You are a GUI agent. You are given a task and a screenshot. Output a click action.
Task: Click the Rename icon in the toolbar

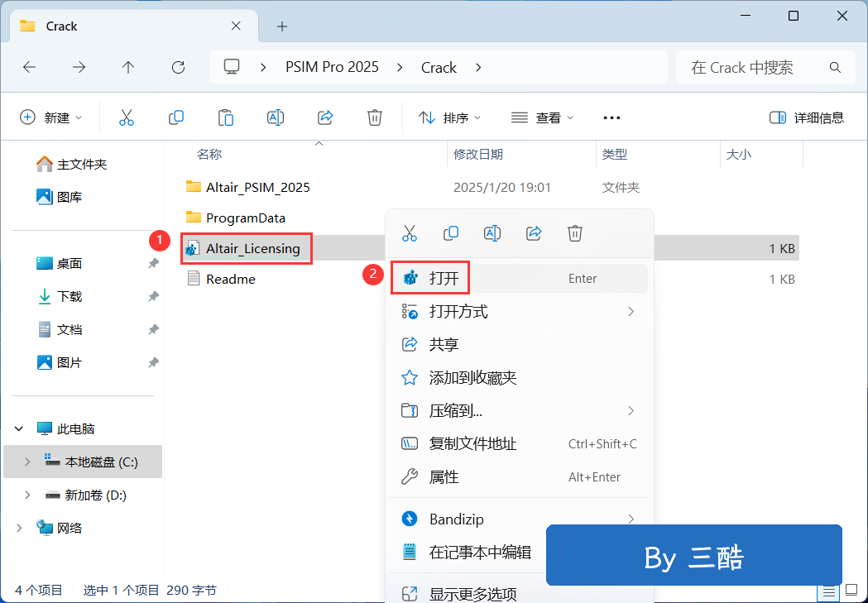click(275, 117)
